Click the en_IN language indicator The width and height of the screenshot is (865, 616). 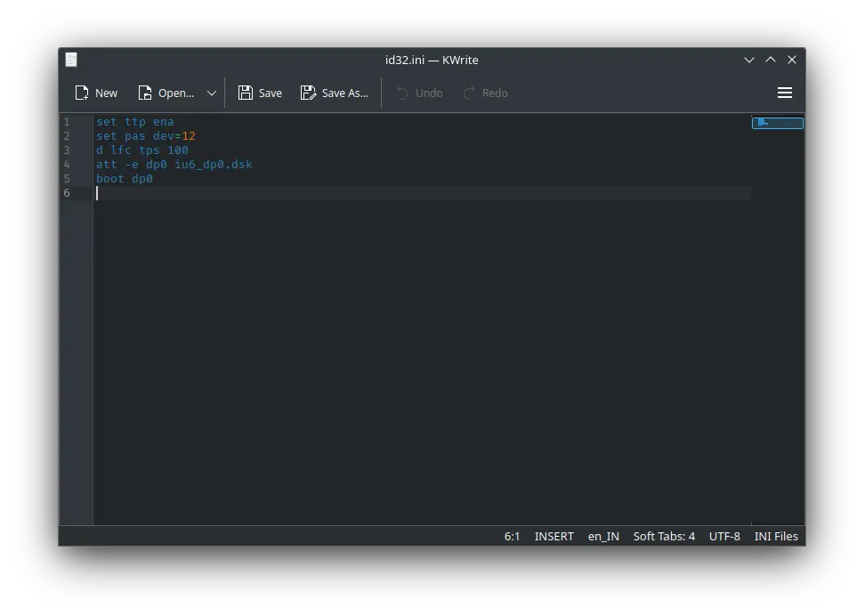tap(603, 536)
